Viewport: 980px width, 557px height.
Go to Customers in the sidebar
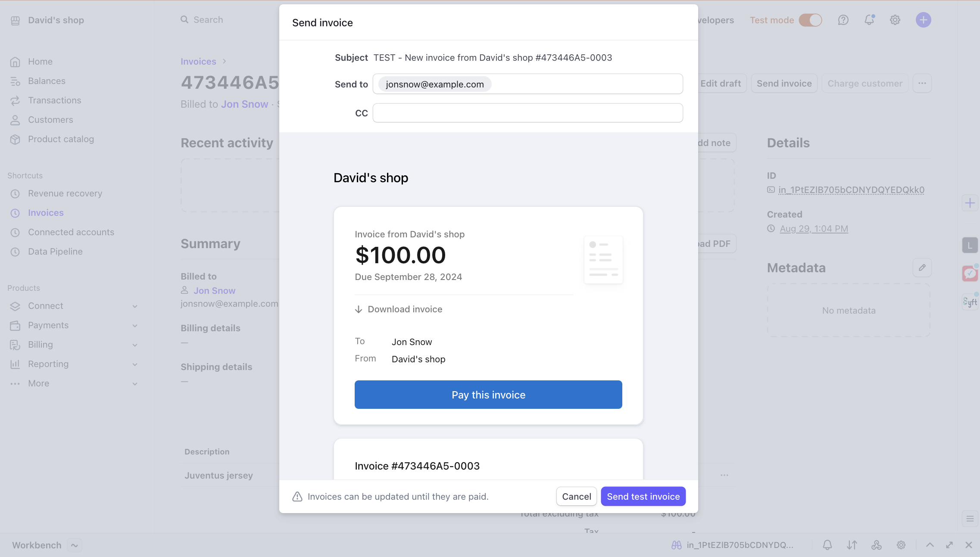pyautogui.click(x=50, y=120)
